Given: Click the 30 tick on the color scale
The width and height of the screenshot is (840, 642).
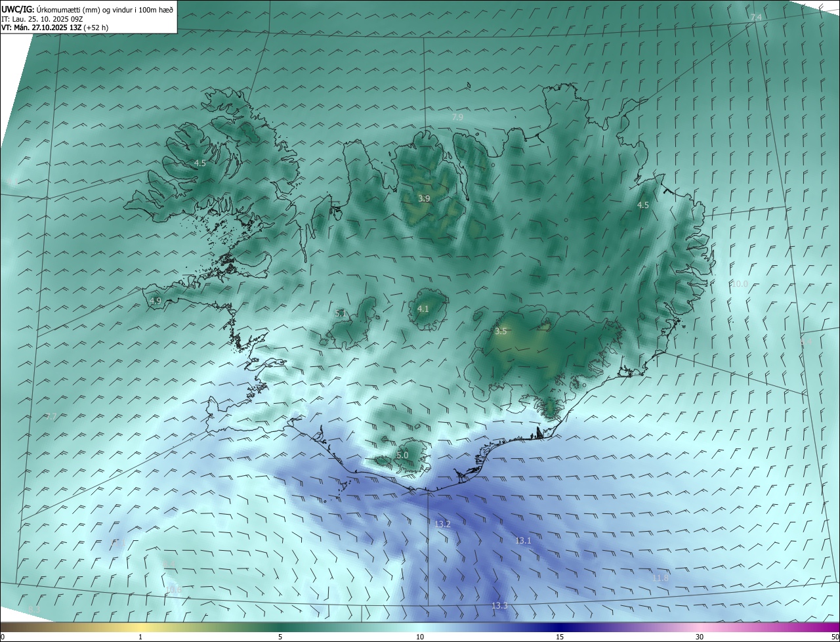Looking at the screenshot, I should [700, 637].
